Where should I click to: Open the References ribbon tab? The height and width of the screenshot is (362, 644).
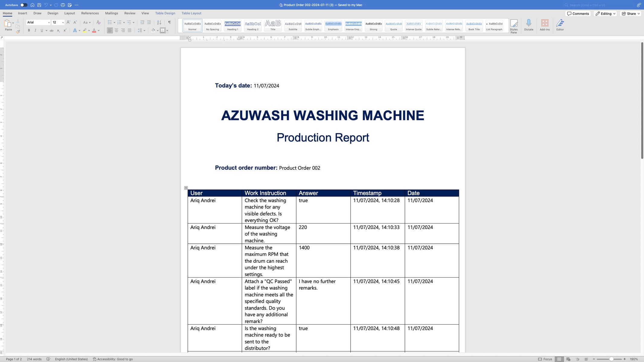tap(90, 13)
